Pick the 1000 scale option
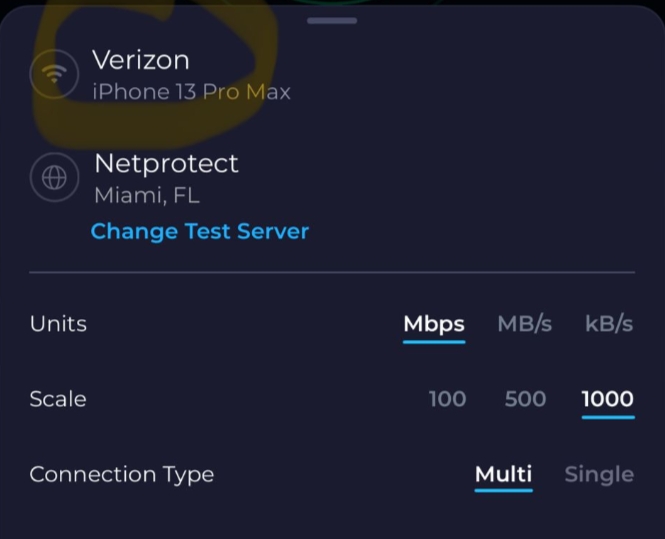Image resolution: width=665 pixels, height=539 pixels. coord(608,399)
